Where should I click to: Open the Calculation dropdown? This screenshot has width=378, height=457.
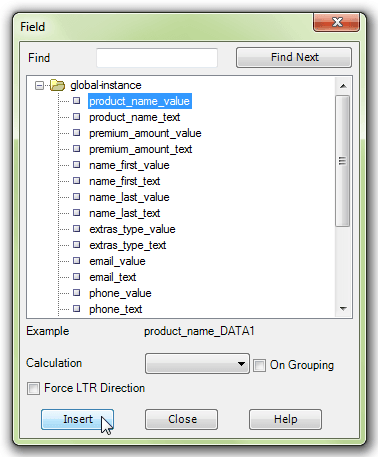[197, 364]
